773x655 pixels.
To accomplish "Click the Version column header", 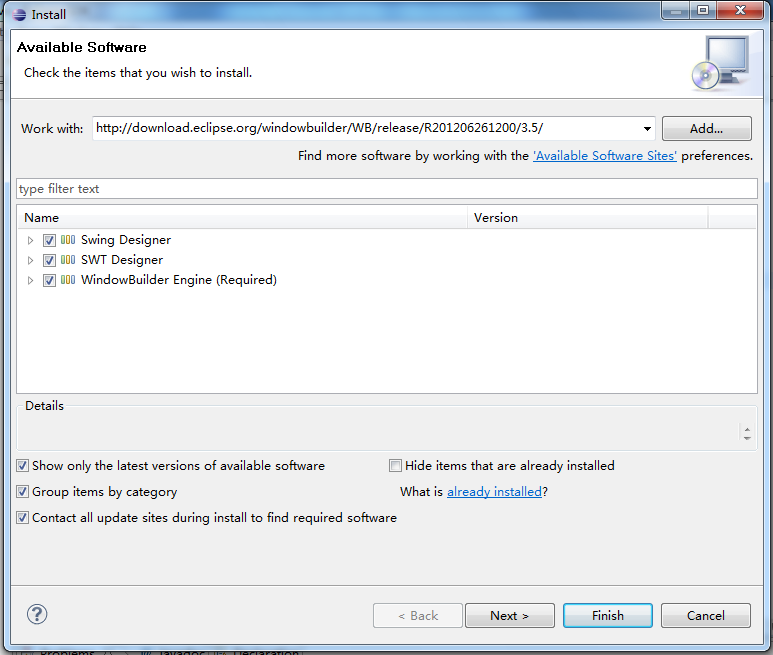I will (588, 218).
